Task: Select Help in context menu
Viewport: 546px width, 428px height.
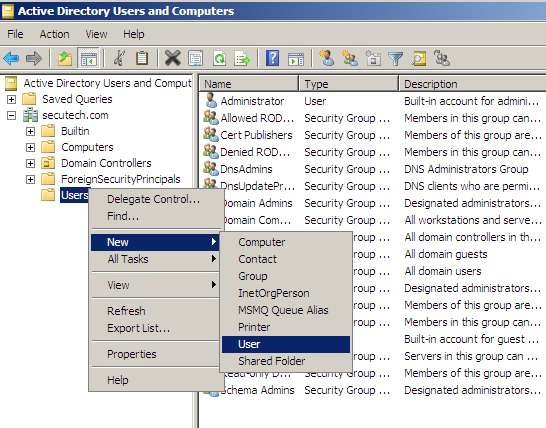Action: click(155, 380)
